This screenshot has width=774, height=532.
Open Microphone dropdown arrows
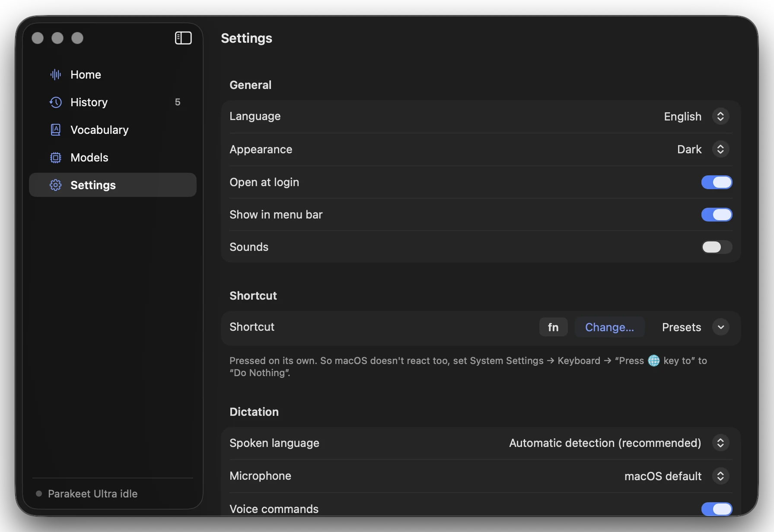(720, 476)
